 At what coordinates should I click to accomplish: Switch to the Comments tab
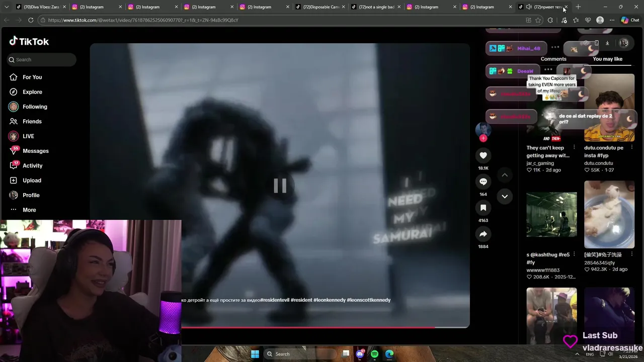click(x=553, y=59)
